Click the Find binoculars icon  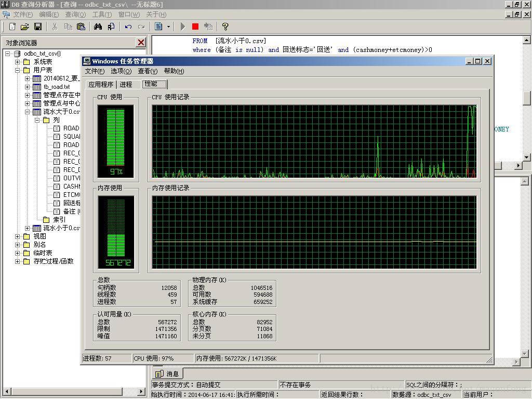point(98,26)
